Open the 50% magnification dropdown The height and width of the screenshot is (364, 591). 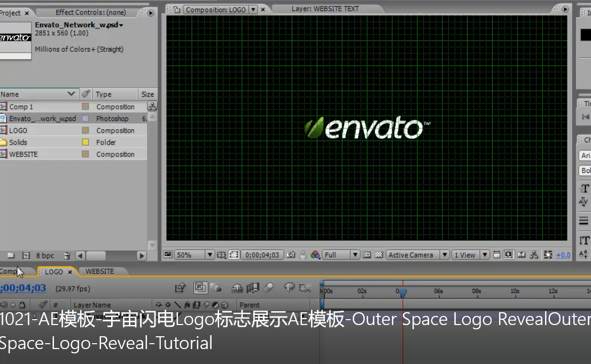194,255
